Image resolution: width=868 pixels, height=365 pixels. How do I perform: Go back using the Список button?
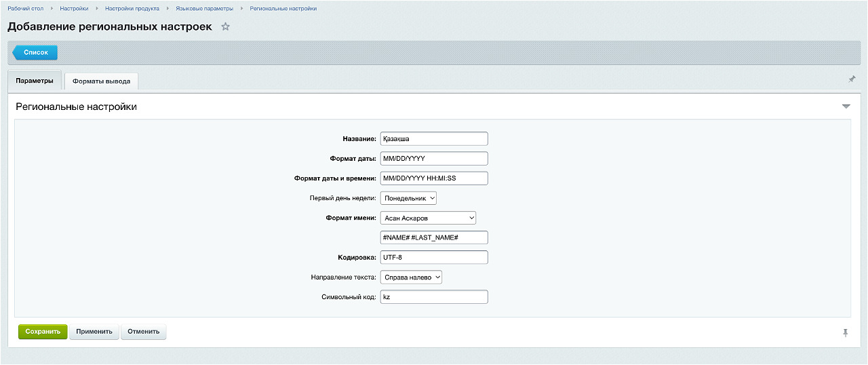pyautogui.click(x=35, y=52)
